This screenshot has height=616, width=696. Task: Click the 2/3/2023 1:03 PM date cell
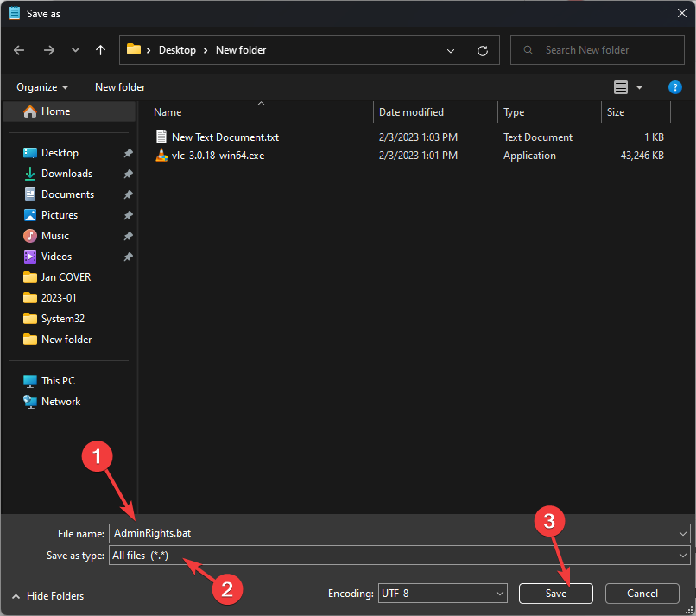click(418, 137)
